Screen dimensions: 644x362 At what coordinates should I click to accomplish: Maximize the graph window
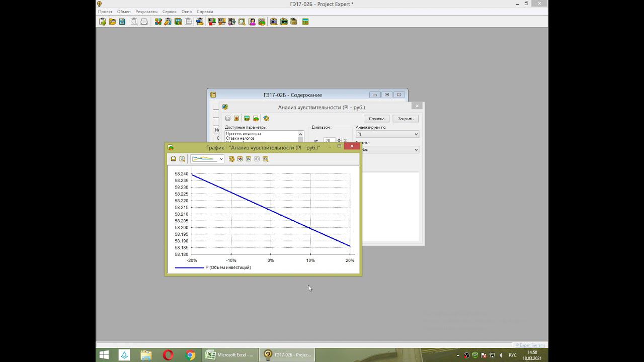pyautogui.click(x=339, y=146)
